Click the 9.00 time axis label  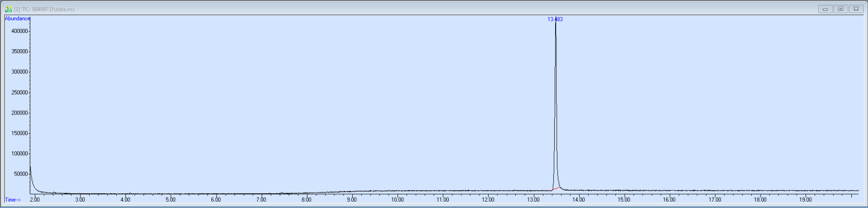pos(352,200)
